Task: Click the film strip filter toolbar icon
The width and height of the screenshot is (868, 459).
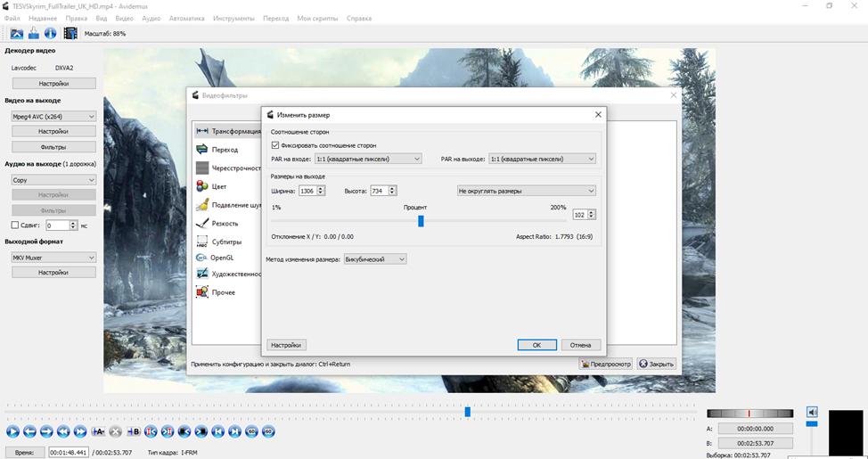Action: 70,33
